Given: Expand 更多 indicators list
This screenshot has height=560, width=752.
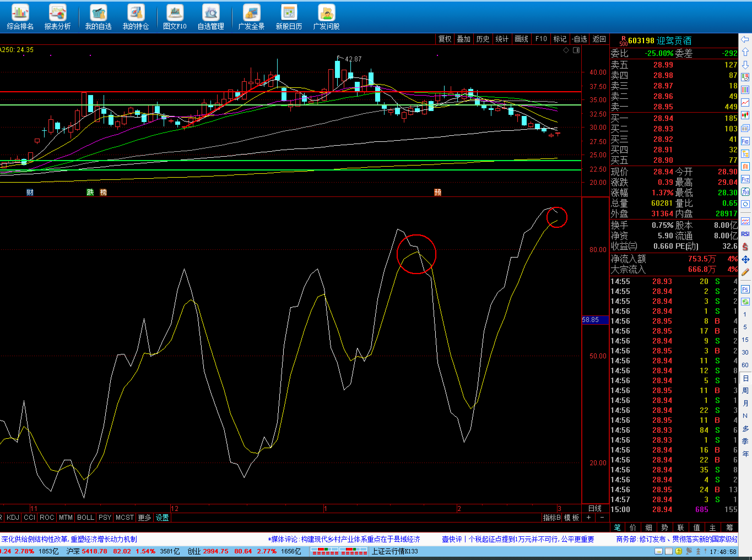Looking at the screenshot, I should pos(144,518).
